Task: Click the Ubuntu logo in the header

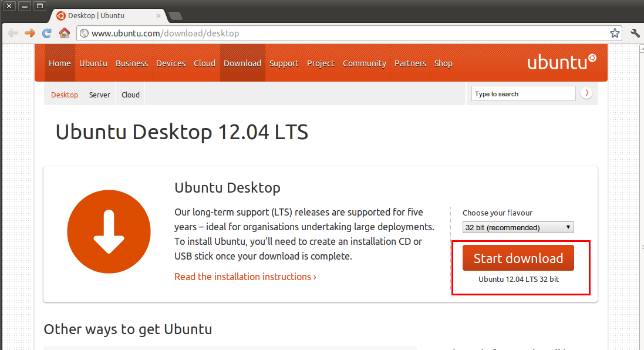Action: (561, 62)
